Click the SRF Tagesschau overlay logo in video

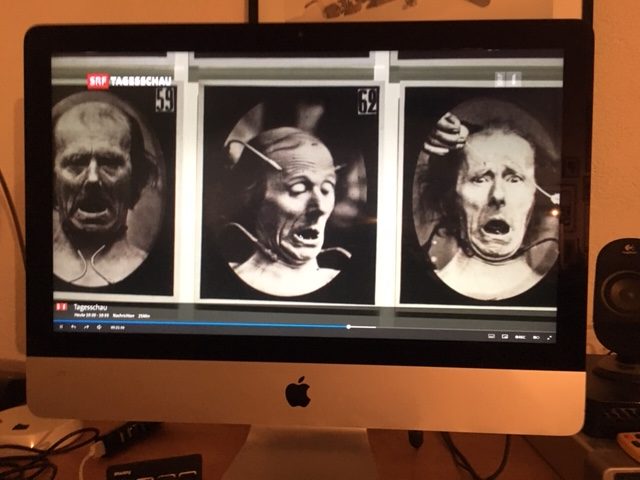129,81
